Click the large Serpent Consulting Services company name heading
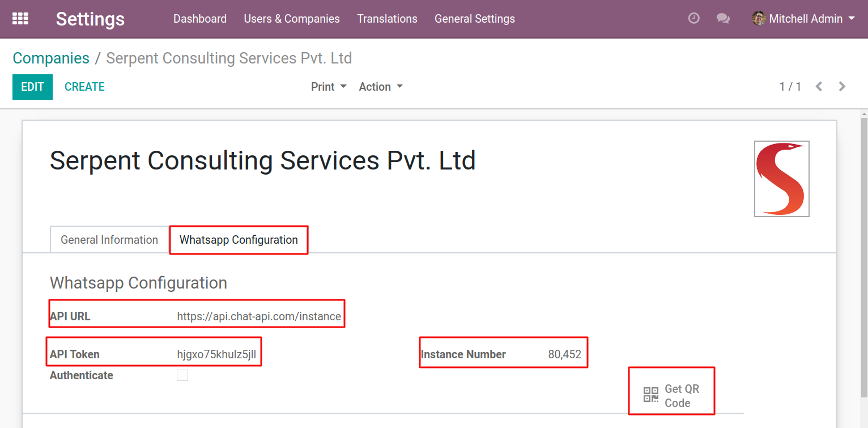Screen dimensions: 868x428 (x=263, y=161)
